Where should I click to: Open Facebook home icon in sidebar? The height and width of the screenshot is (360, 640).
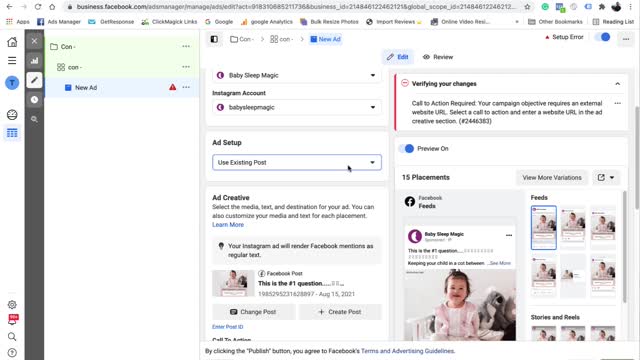tap(12, 42)
